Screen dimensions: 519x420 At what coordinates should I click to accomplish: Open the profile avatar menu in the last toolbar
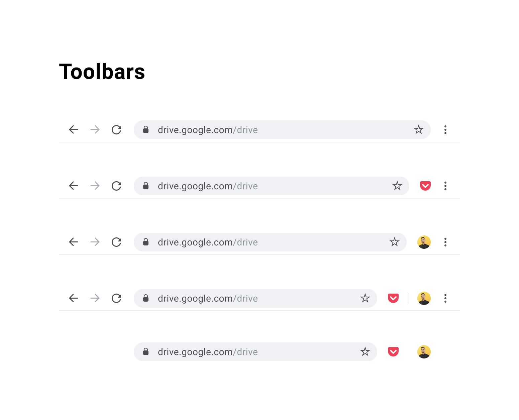pos(424,352)
